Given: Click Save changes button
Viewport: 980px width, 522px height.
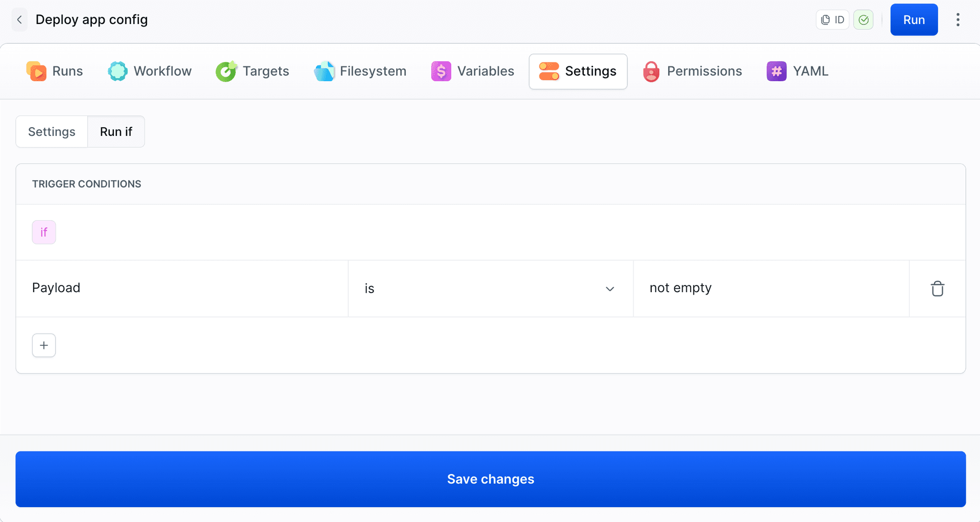Looking at the screenshot, I should [491, 479].
